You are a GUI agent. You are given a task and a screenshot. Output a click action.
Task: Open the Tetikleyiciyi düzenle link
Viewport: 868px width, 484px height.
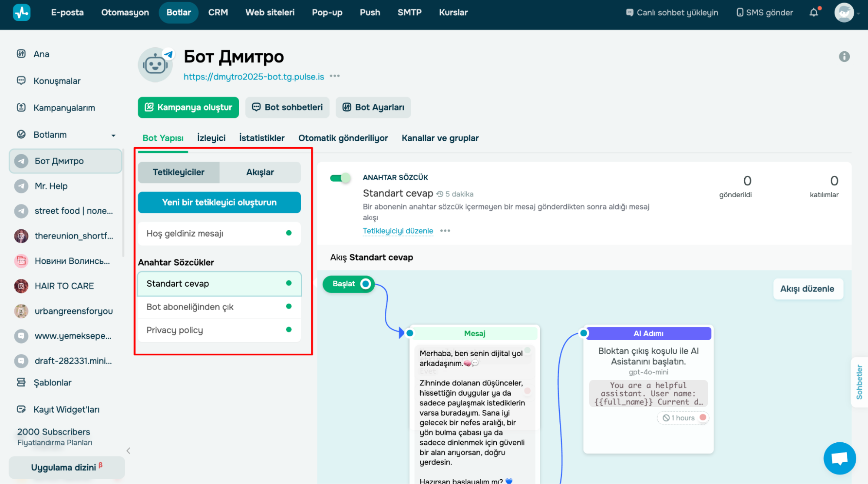coord(398,231)
